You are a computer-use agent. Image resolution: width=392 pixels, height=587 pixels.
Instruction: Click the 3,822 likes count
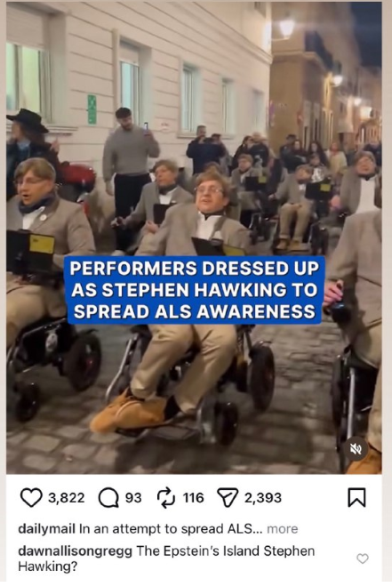click(67, 498)
